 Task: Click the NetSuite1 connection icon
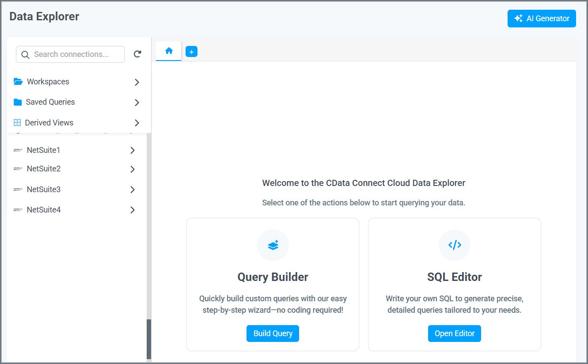pos(18,150)
